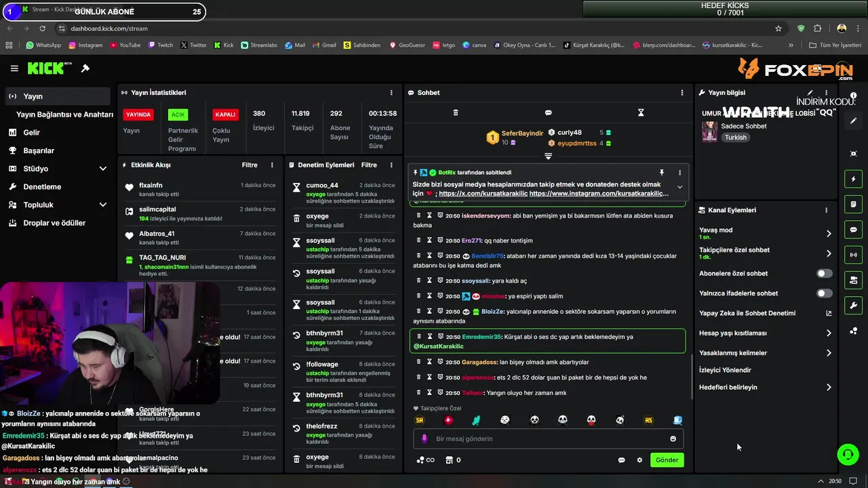Click the lightning bolt button in right sidebar
This screenshot has height=488, width=868.
point(853,179)
